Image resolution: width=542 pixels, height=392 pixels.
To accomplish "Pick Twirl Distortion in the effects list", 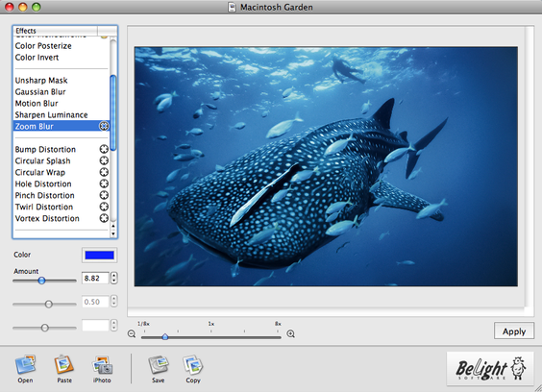I will point(44,207).
